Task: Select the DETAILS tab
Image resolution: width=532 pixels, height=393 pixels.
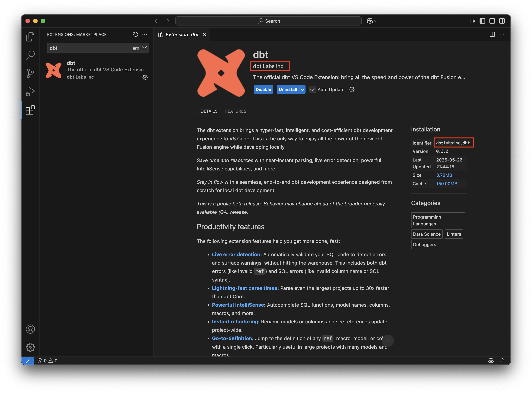Action: pos(209,111)
